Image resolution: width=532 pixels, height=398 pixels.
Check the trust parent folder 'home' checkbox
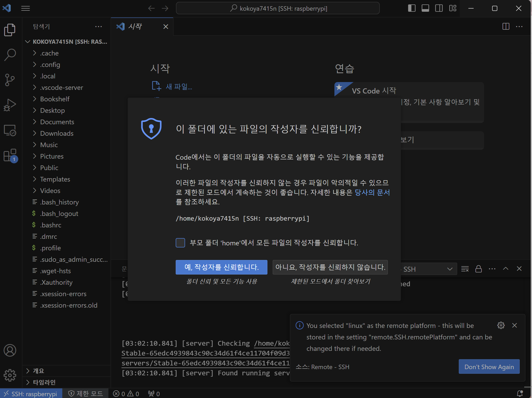tap(180, 243)
